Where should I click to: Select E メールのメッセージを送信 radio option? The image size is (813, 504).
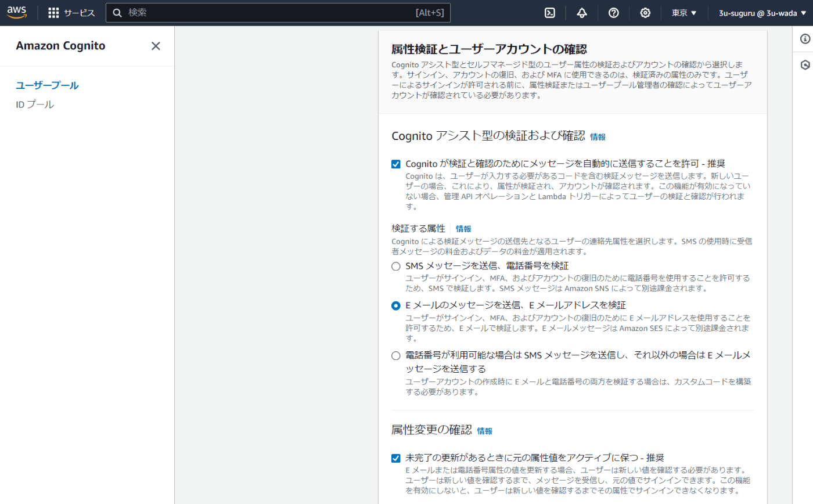click(x=396, y=305)
